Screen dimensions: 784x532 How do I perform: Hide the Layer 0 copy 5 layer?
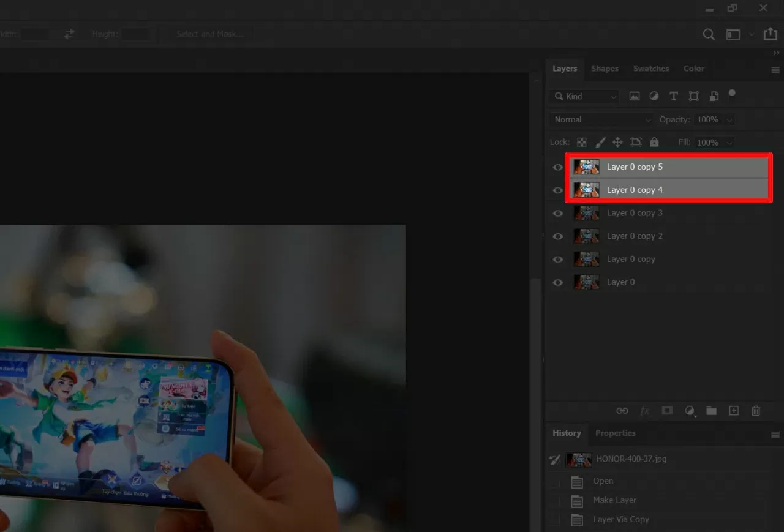[x=557, y=167]
